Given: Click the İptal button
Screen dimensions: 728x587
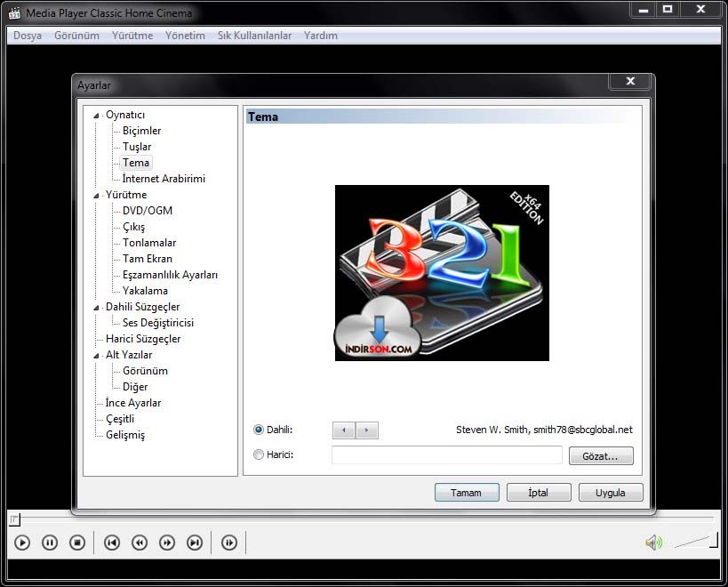Looking at the screenshot, I should 539,492.
